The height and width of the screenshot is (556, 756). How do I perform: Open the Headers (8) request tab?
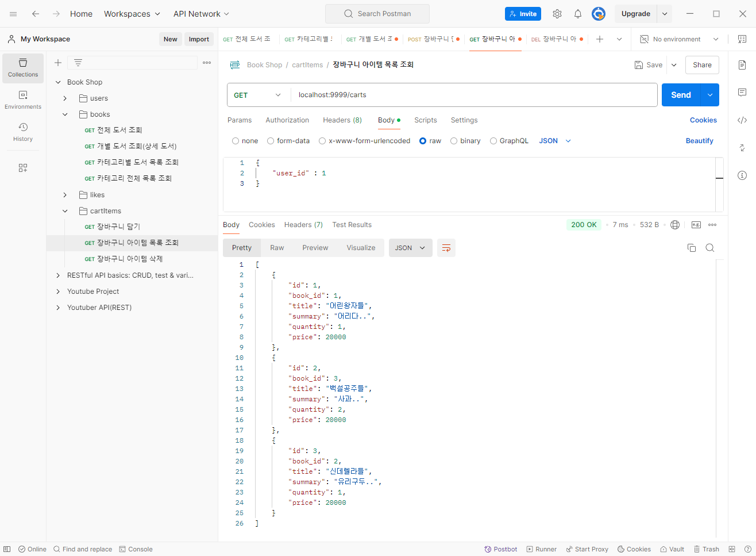click(x=342, y=120)
